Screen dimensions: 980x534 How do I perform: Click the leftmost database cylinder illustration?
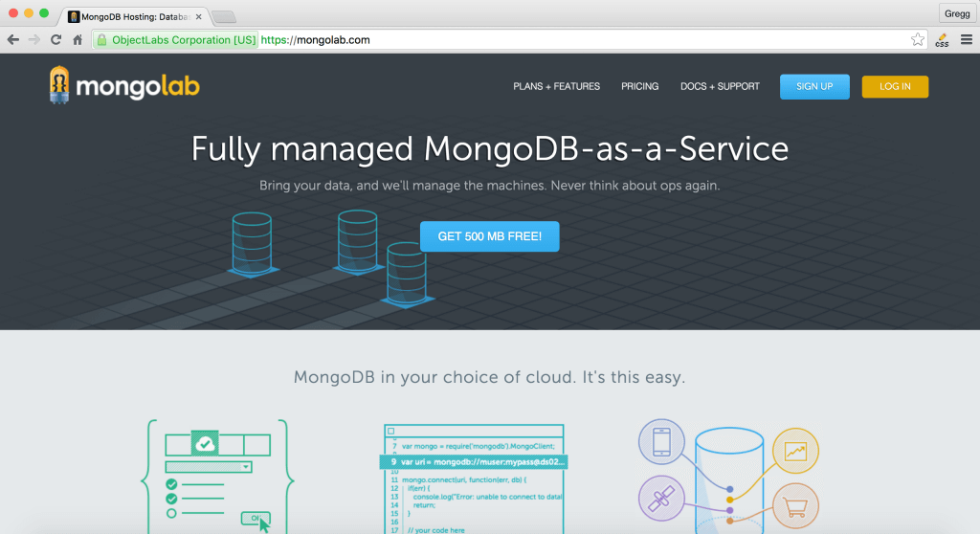tap(253, 244)
